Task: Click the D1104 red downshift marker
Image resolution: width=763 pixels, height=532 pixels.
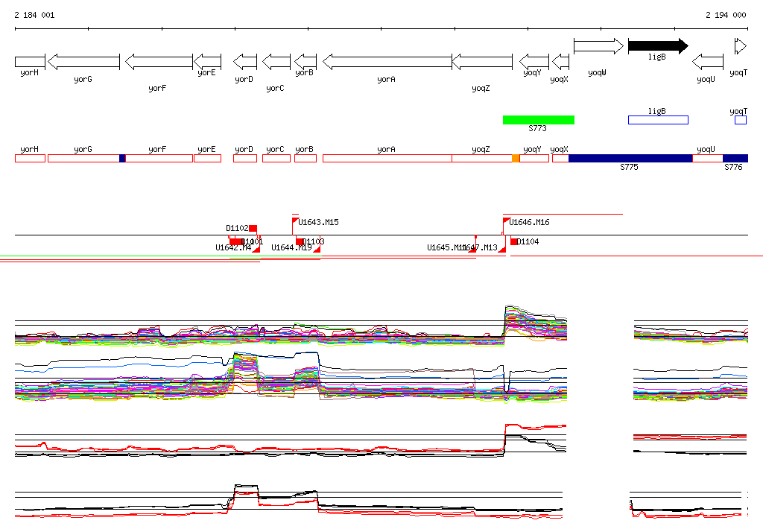Action: [x=514, y=241]
